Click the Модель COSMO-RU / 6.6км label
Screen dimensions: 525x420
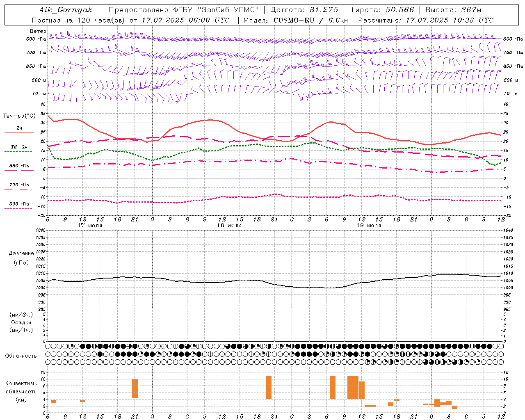tap(295, 20)
